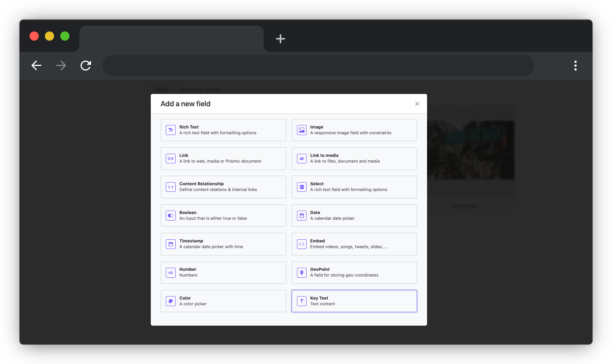Select the Image field icon
This screenshot has height=364, width=612.
(302, 130)
